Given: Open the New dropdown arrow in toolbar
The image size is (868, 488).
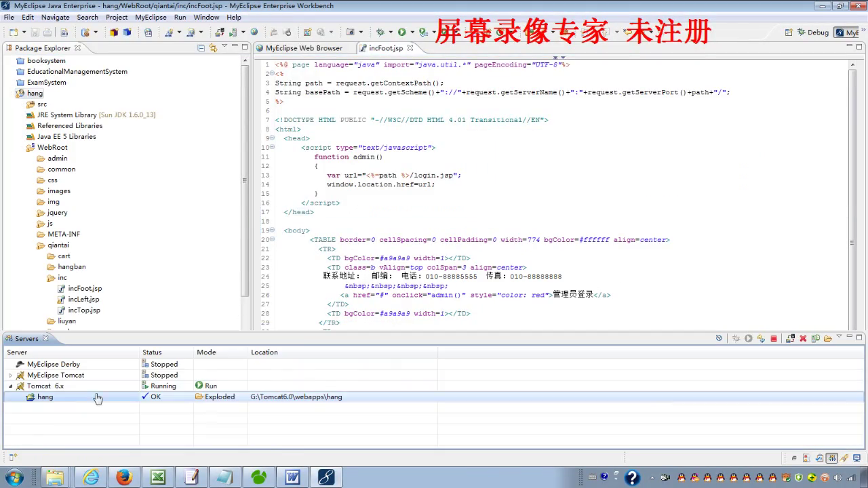Looking at the screenshot, I should point(24,32).
